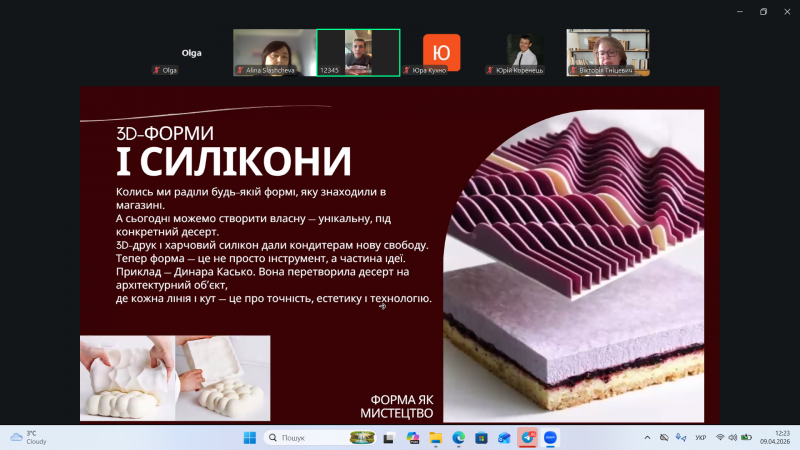Open File Explorer from the taskbar
This screenshot has height=450, width=800.
point(436,438)
